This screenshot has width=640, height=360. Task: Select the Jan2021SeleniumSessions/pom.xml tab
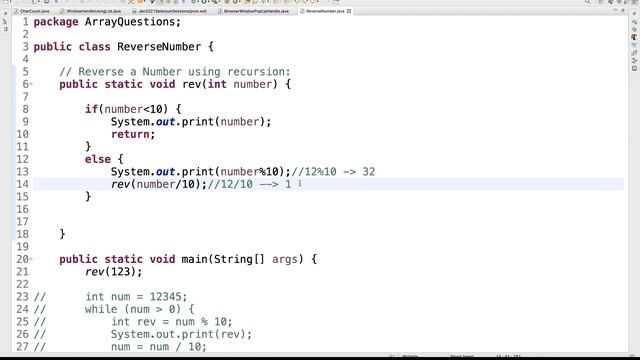coord(169,11)
